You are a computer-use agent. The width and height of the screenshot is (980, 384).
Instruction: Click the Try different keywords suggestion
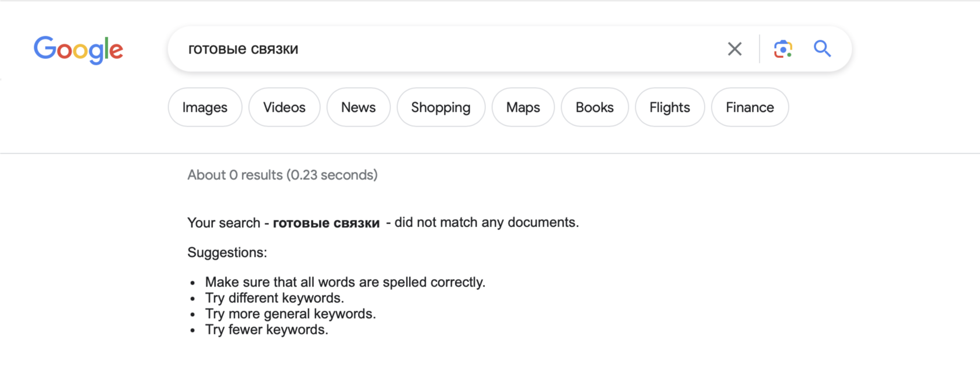(x=274, y=298)
